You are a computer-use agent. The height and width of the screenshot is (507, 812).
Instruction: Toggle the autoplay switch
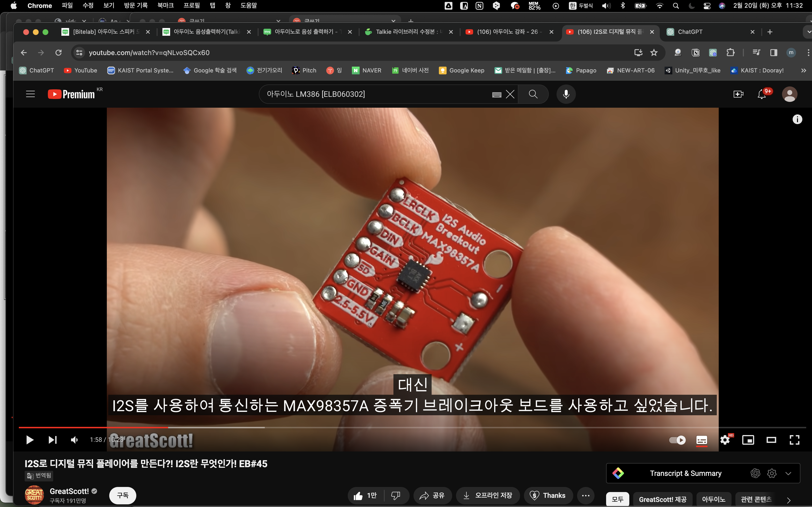677,440
